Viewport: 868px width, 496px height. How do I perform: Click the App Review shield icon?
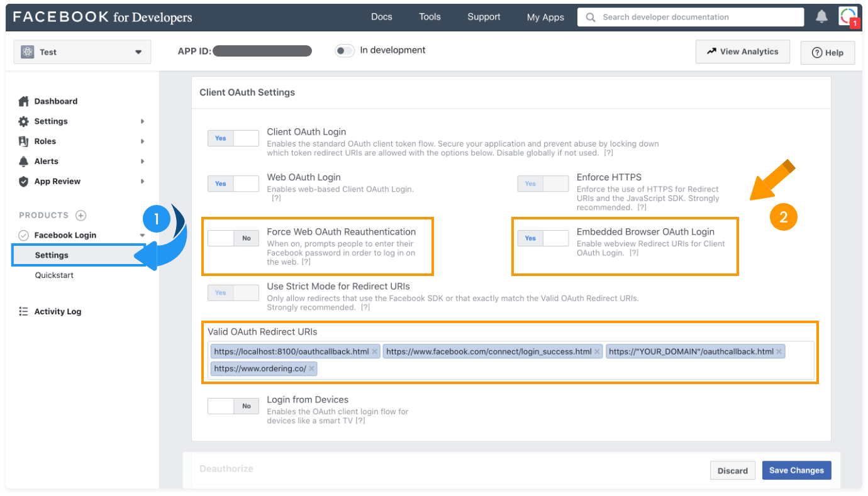coord(24,182)
